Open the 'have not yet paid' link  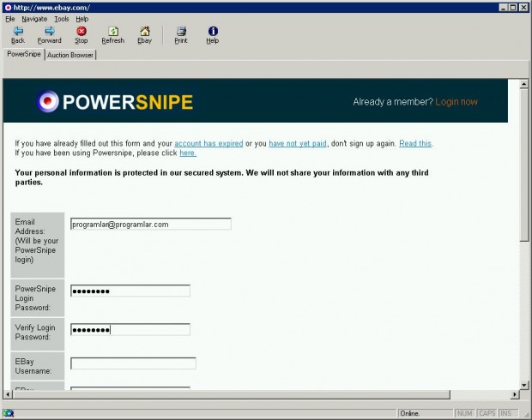(298, 143)
